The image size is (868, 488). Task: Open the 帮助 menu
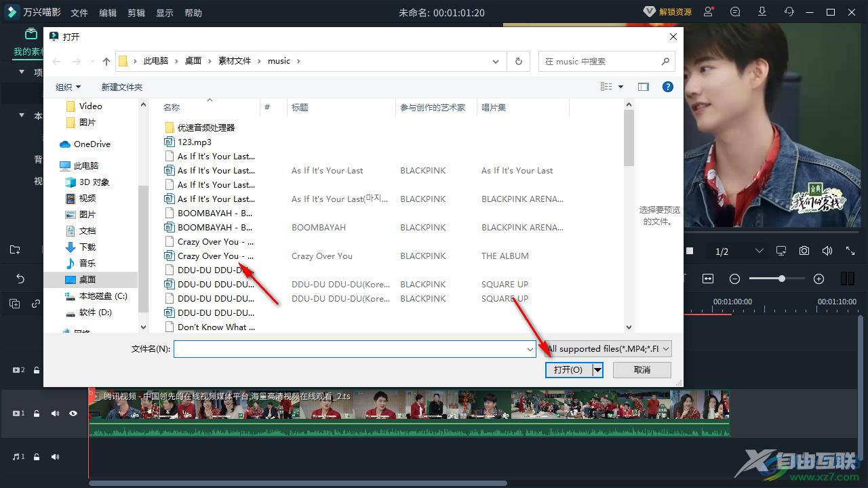pos(193,13)
